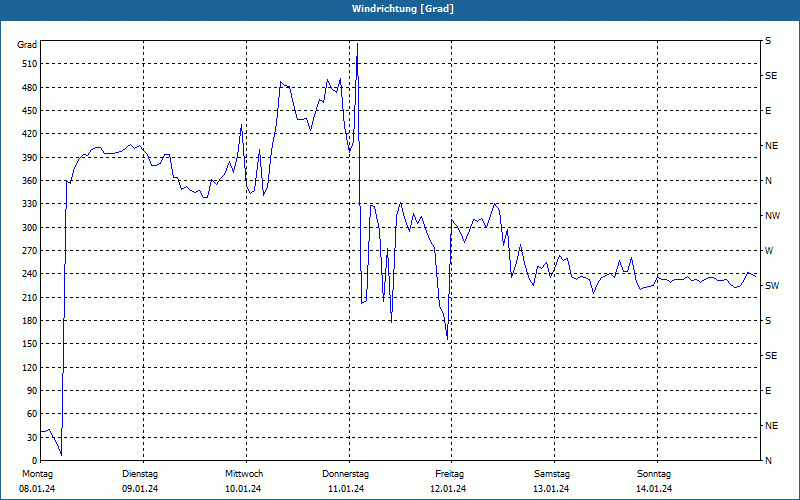
Task: Click the 'NW' compass direction label
Action: click(772, 216)
